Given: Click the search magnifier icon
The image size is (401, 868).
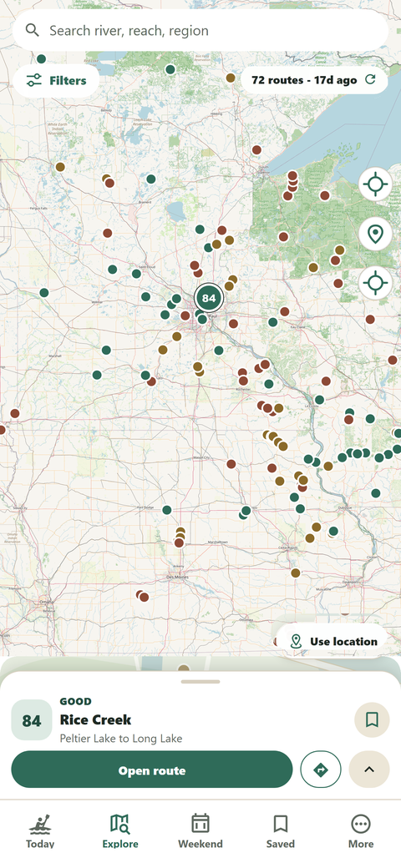Looking at the screenshot, I should coord(32,30).
